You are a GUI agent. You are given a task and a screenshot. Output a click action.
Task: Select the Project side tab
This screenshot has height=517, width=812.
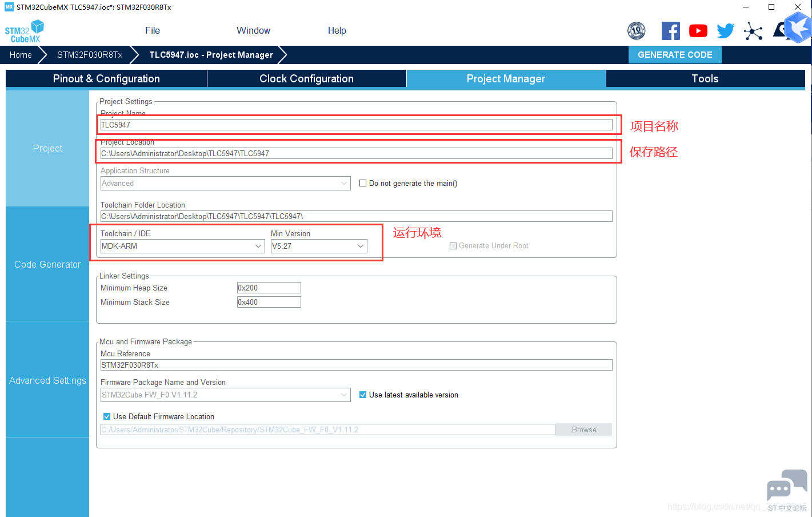47,149
